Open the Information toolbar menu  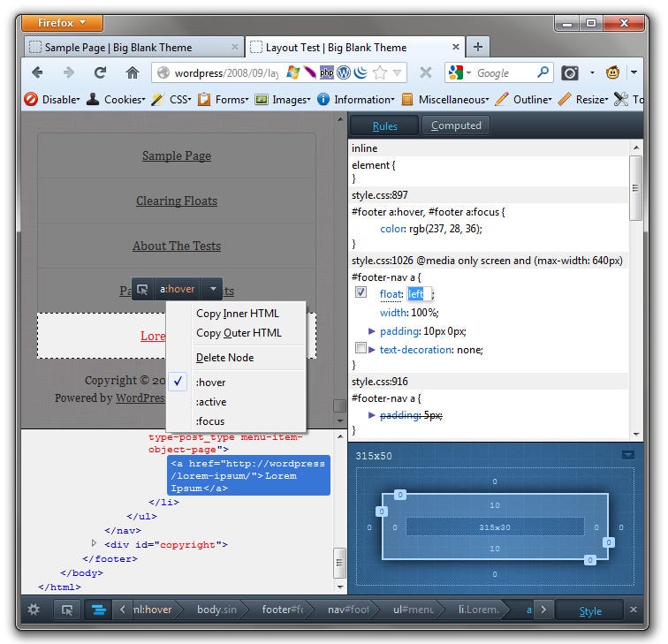point(356,99)
